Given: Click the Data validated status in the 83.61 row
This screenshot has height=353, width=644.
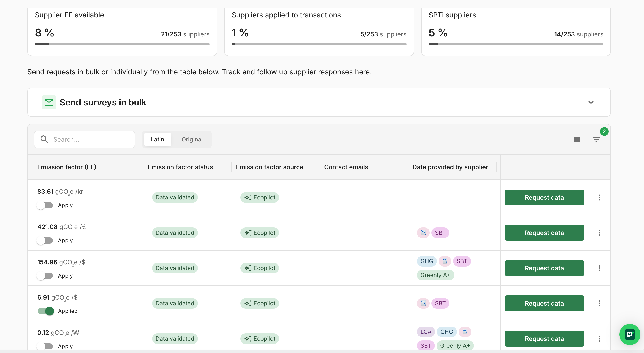Looking at the screenshot, I should click(x=175, y=197).
